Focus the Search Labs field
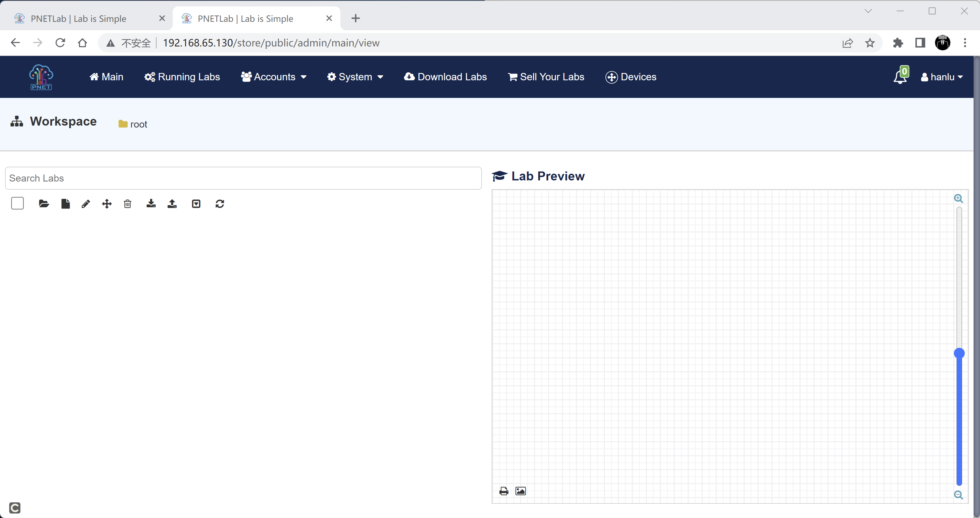 click(243, 178)
